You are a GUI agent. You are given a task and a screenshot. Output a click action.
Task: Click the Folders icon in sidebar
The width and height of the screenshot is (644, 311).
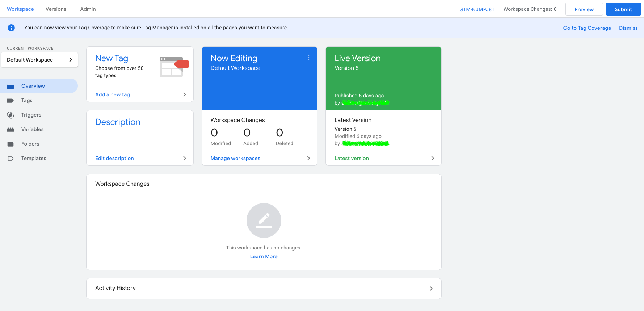pyautogui.click(x=10, y=144)
